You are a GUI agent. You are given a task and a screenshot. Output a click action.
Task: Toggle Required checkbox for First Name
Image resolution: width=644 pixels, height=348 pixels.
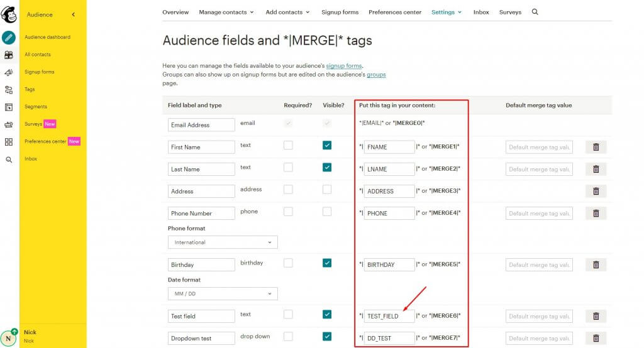288,145
